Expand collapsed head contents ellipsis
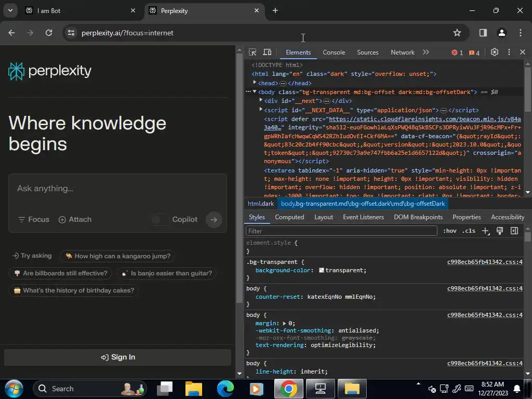 tap(283, 84)
